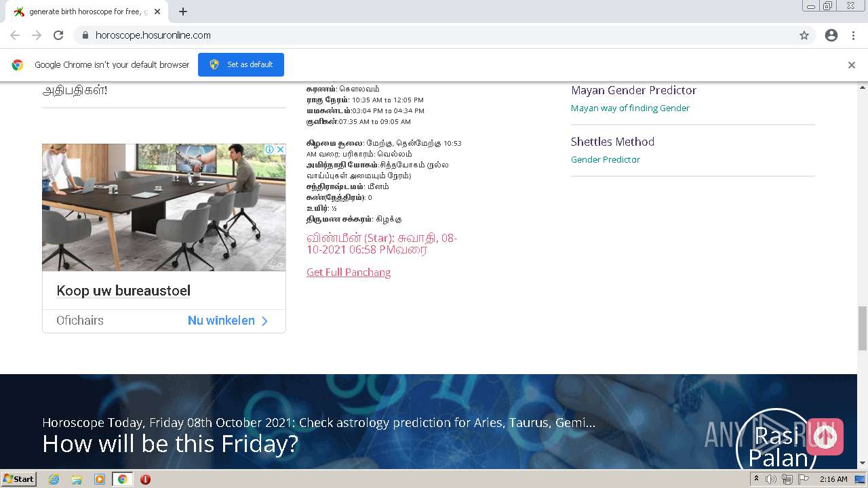Open media player from the taskbar
This screenshot has height=488, width=868.
click(x=100, y=479)
